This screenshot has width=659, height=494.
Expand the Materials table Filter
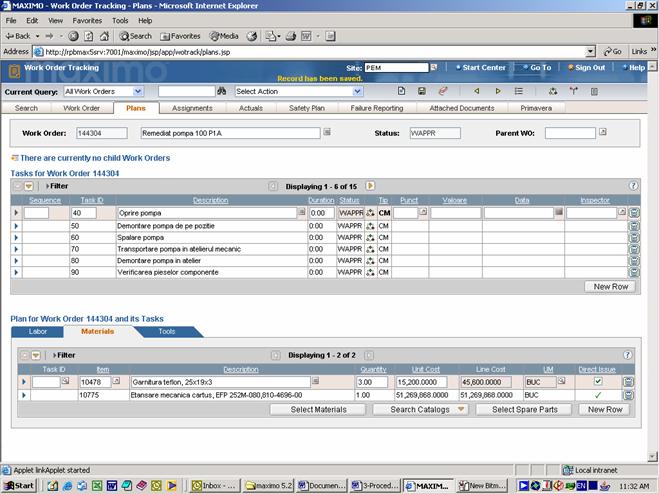pyautogui.click(x=63, y=355)
